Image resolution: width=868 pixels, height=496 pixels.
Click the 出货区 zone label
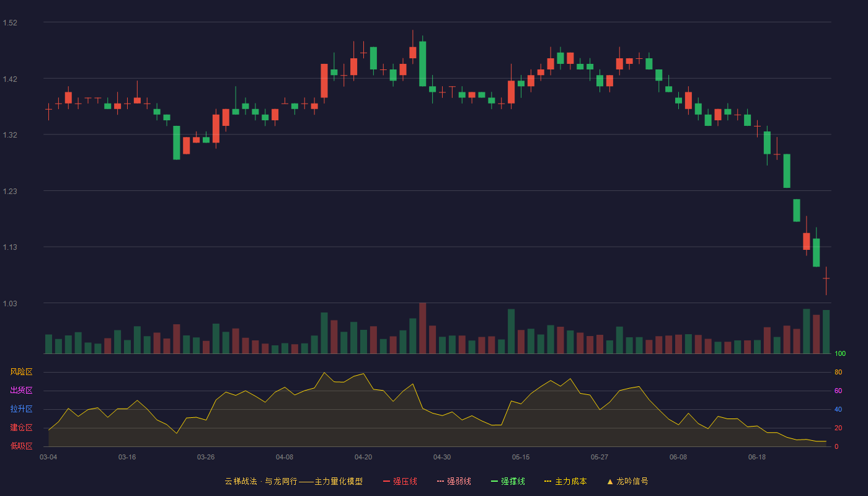(21, 391)
